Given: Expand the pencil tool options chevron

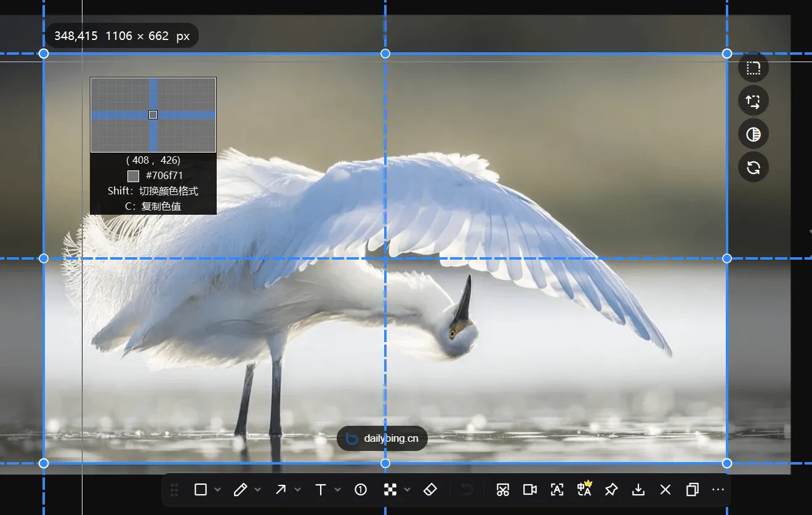Looking at the screenshot, I should click(258, 490).
